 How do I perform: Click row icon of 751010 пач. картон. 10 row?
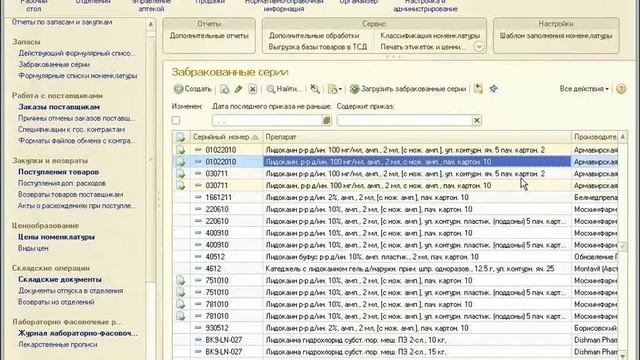coord(180,280)
